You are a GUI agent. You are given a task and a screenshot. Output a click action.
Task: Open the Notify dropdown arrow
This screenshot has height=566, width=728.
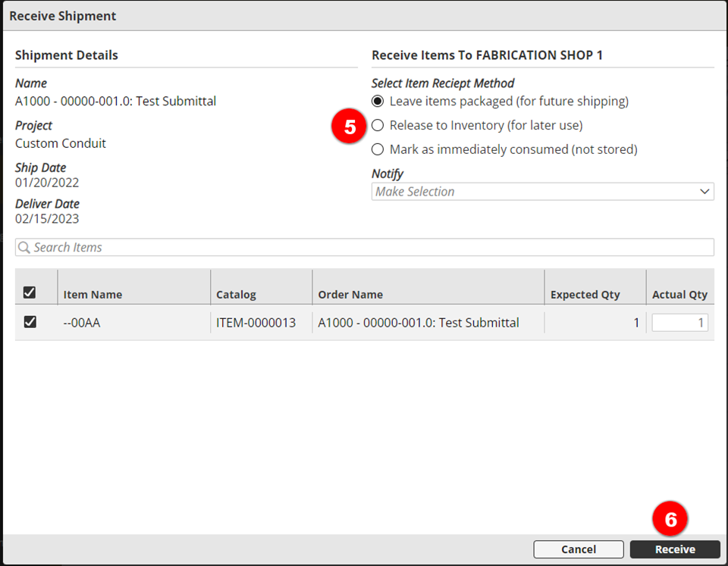pyautogui.click(x=704, y=192)
